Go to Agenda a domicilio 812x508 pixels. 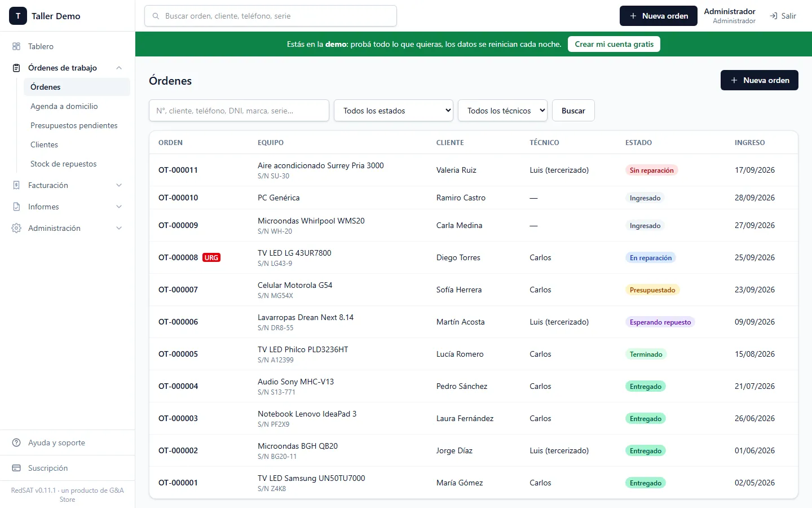64,106
